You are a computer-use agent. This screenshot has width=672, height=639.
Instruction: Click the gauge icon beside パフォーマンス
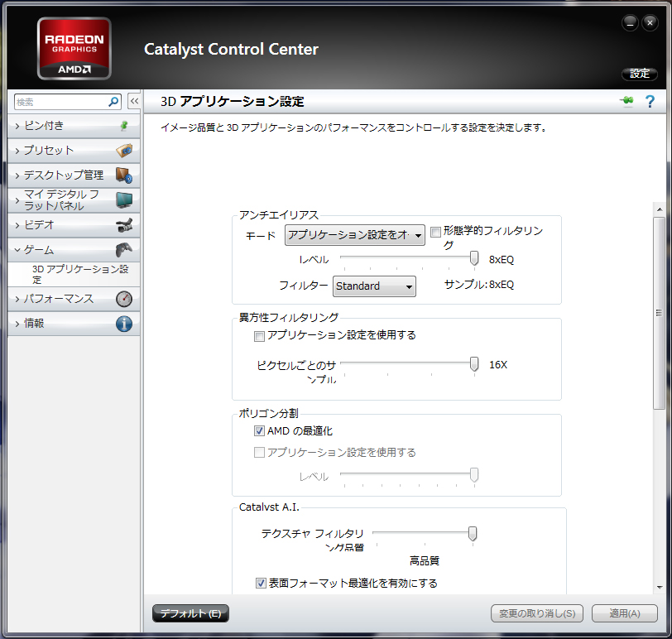coord(124,299)
